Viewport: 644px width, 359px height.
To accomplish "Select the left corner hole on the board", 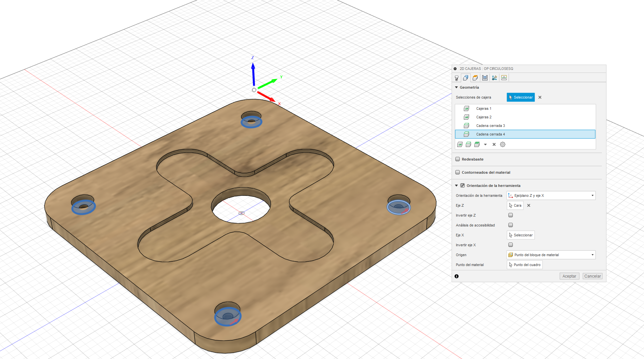I will click(83, 204).
